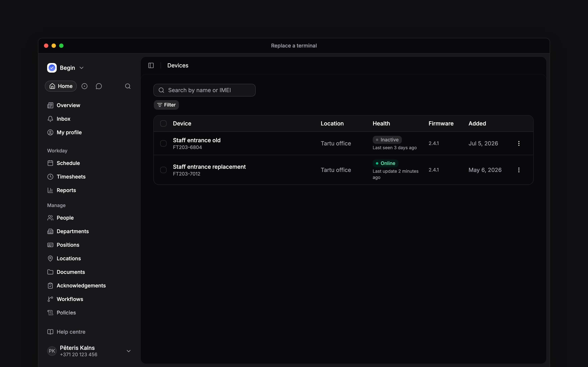Viewport: 588px width, 367px height.
Task: Toggle the sidebar panel icon
Action: [151, 66]
